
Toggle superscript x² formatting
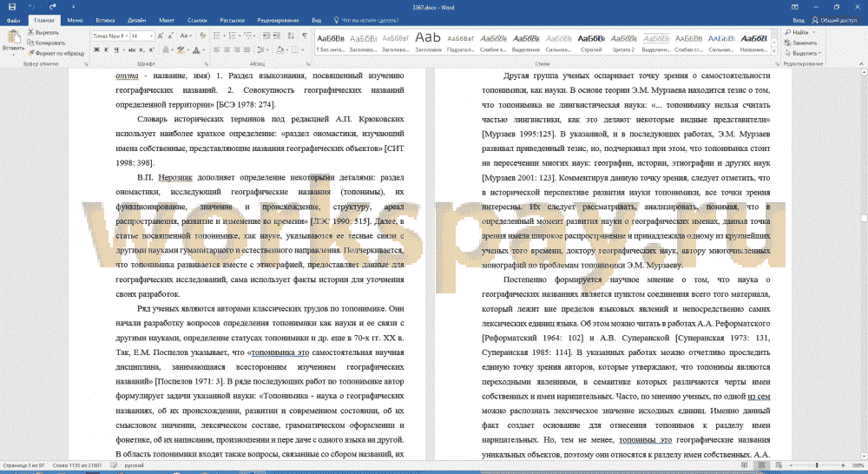click(x=151, y=49)
